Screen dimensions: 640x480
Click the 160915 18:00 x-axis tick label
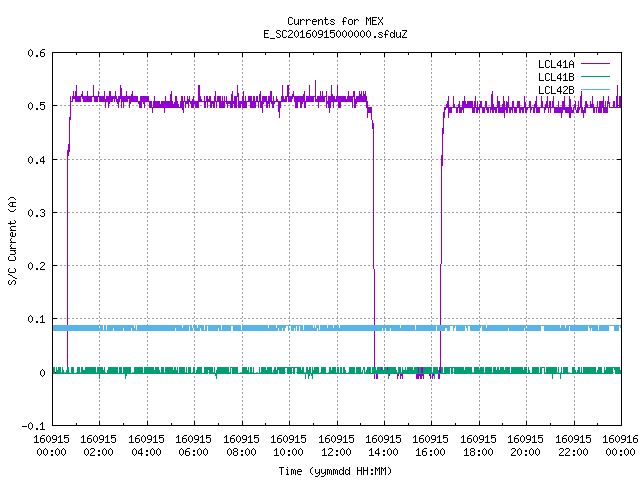coord(478,446)
